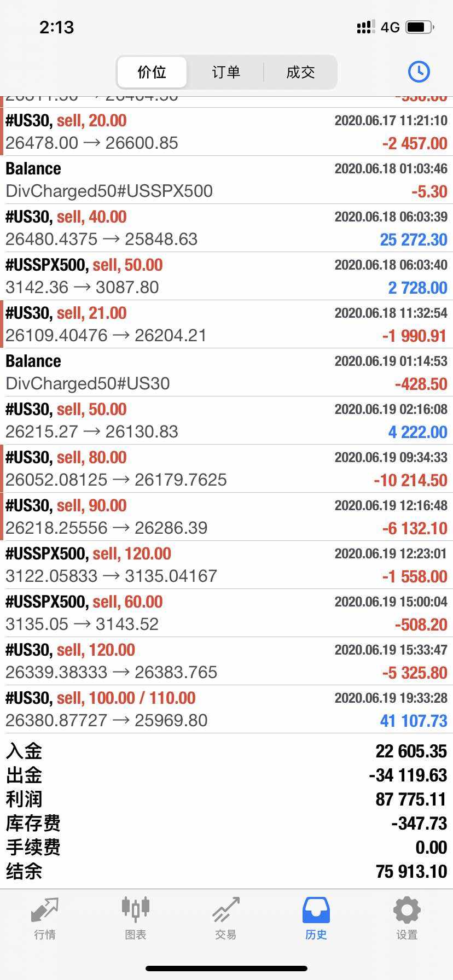453x980 pixels.
Task: Open the 设置 settings gear icon
Action: [x=406, y=910]
